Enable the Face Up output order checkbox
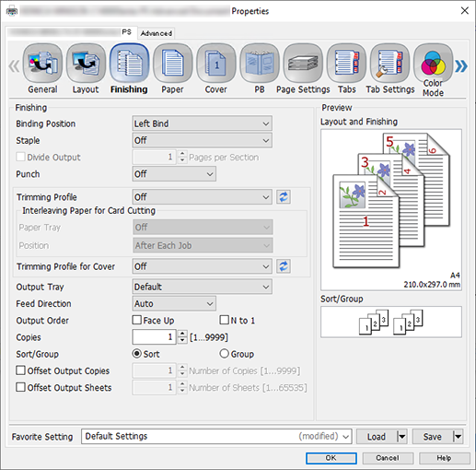476x470 pixels. (x=137, y=320)
